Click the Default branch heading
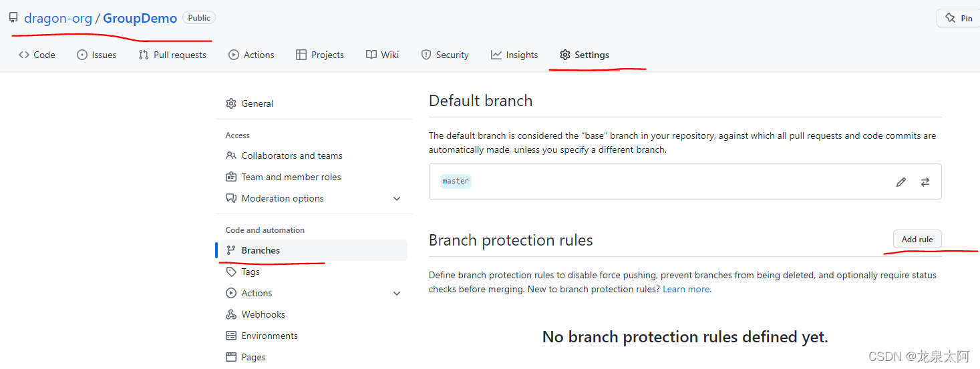980x369 pixels. point(481,101)
